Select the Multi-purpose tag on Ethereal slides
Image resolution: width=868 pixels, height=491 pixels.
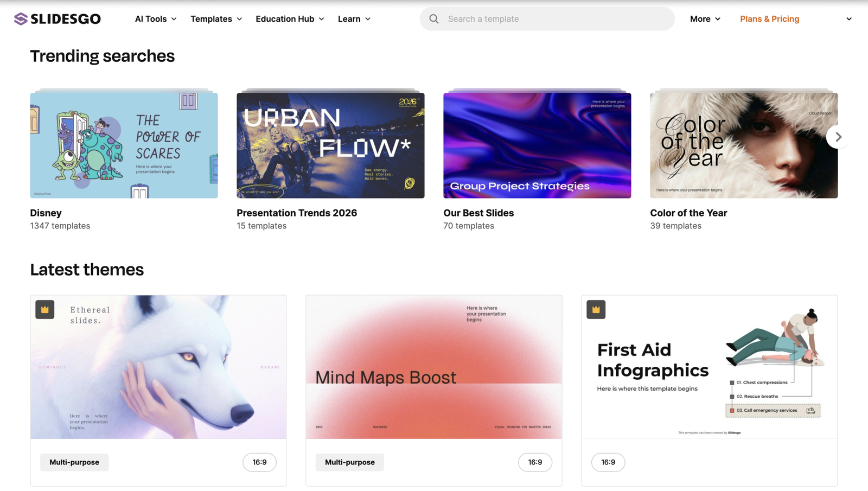pos(74,462)
